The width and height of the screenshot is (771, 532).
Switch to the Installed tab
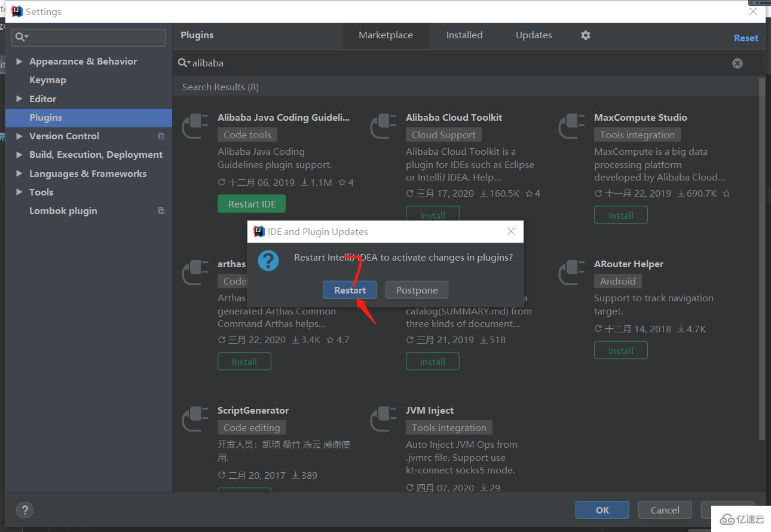point(464,35)
